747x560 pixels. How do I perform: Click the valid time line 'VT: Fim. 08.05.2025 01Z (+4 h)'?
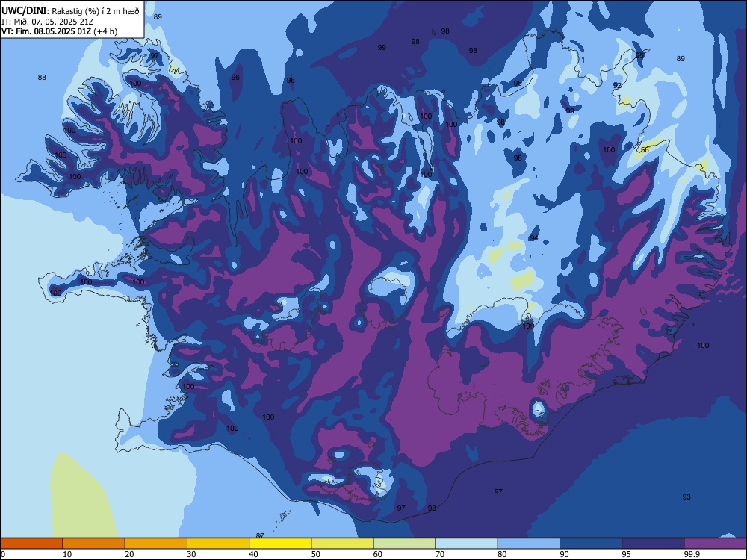(x=59, y=31)
